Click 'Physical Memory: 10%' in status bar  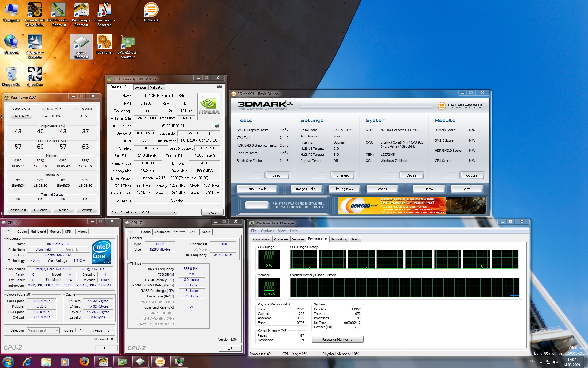341,354
